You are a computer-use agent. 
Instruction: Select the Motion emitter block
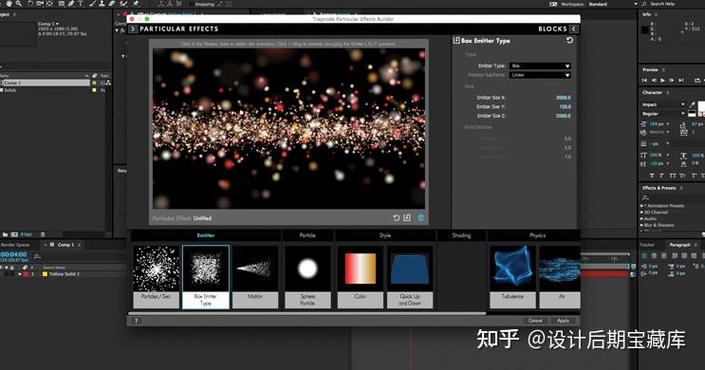255,276
